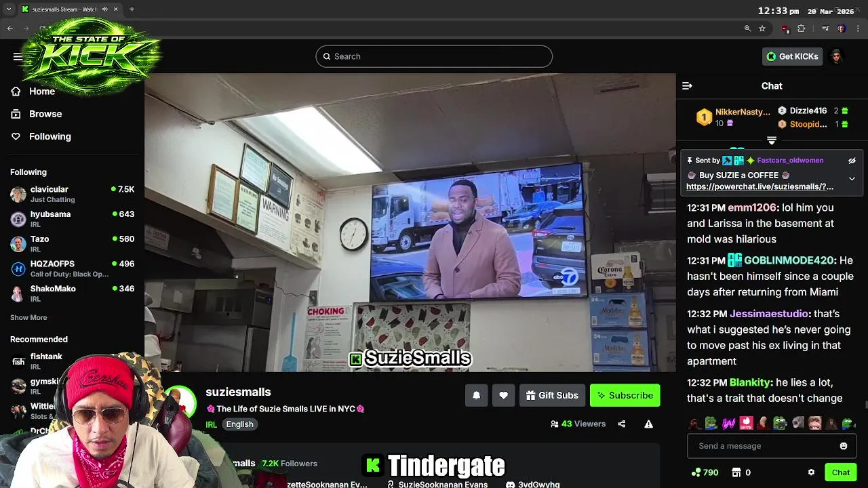Open Browse in sidebar

click(45, 114)
